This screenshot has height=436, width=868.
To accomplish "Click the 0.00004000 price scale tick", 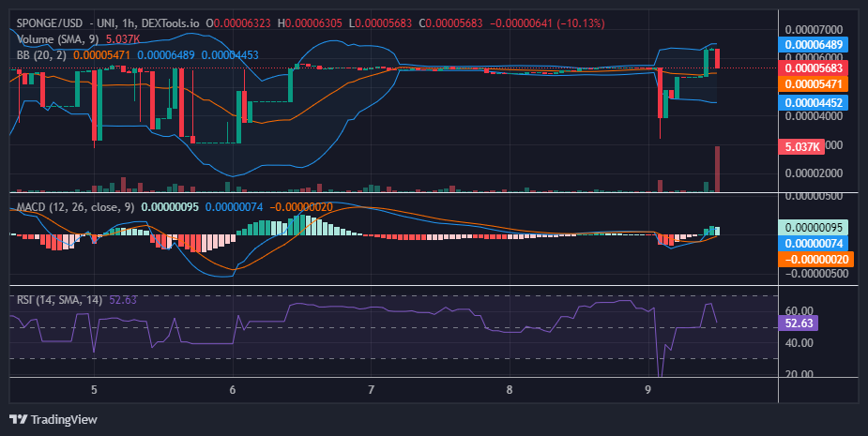I will coord(814,115).
